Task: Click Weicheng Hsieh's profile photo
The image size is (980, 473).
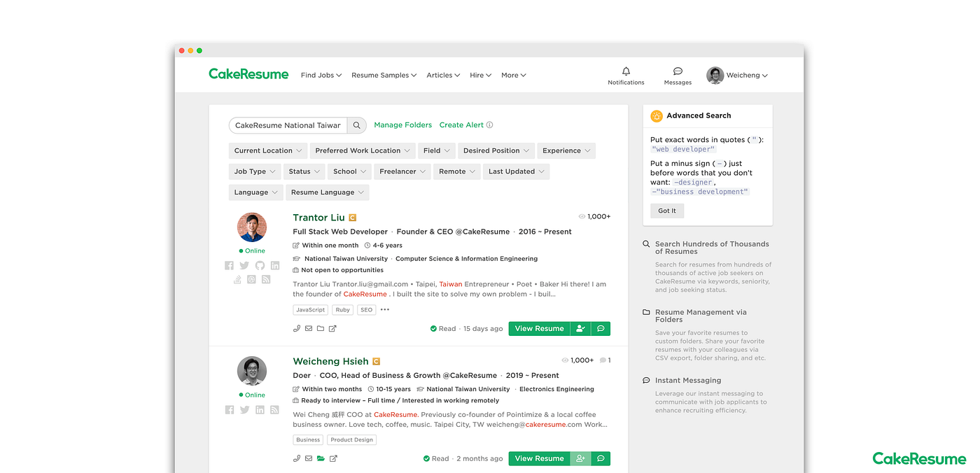Action: tap(252, 372)
